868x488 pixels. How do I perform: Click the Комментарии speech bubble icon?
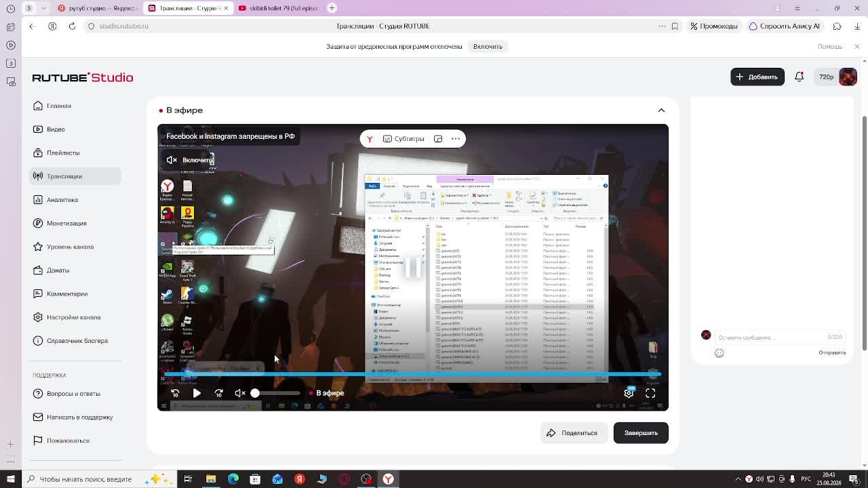point(37,293)
